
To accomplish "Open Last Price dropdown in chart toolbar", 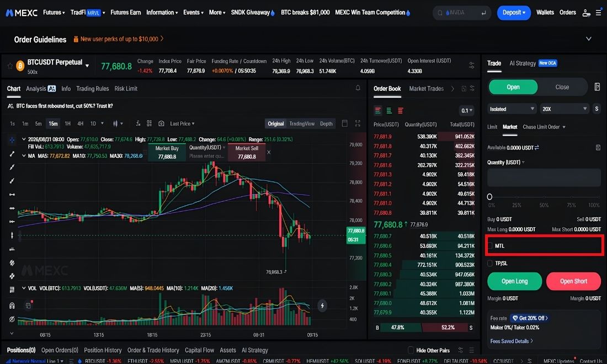I will click(x=182, y=124).
